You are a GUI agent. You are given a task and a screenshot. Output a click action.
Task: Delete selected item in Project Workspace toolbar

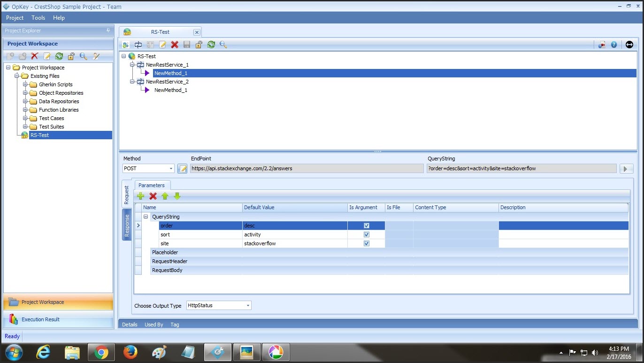(x=34, y=56)
